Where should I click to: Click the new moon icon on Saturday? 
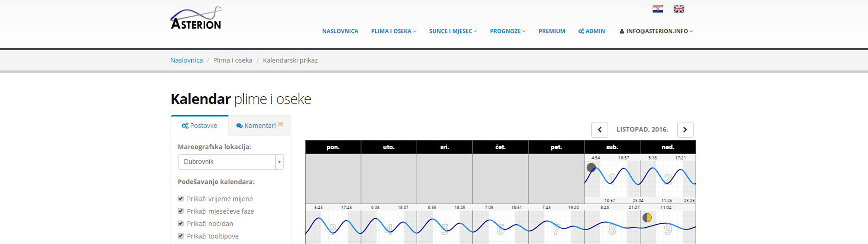tap(591, 168)
